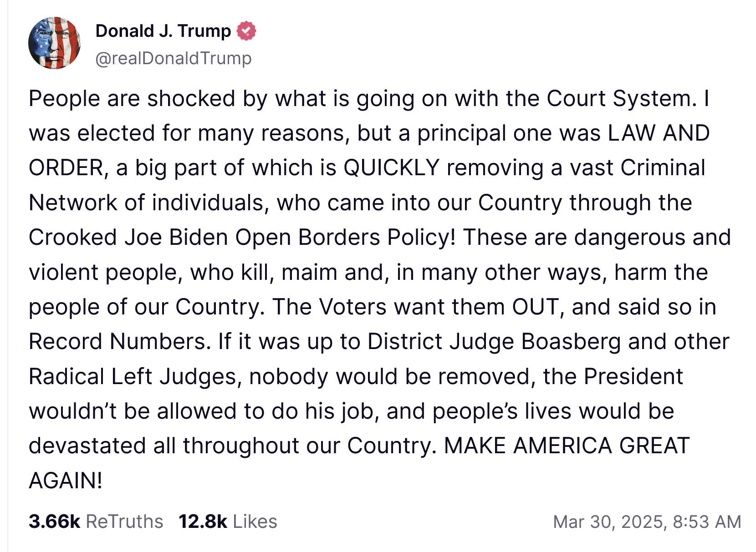Viewport: 756px width, 552px height.
Task: Click the words LAW AND at line end
Action: tap(659, 133)
